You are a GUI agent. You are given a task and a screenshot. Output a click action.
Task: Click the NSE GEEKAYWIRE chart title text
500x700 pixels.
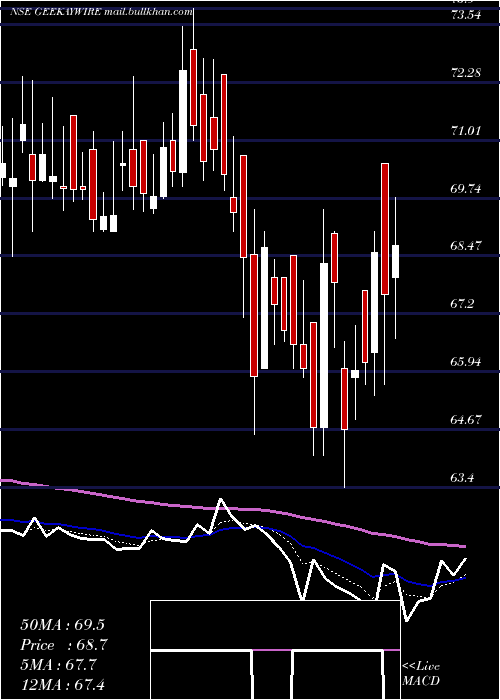(x=102, y=12)
